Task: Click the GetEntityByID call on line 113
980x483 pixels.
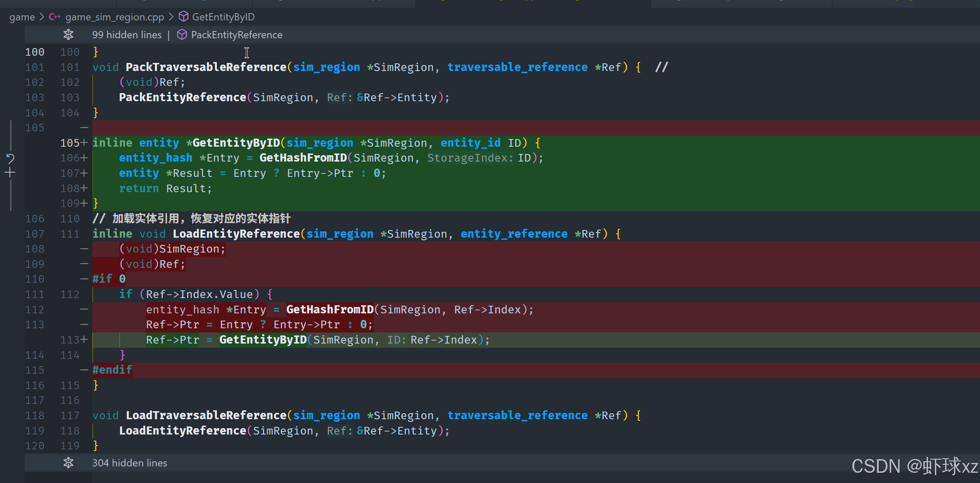Action: pos(263,340)
